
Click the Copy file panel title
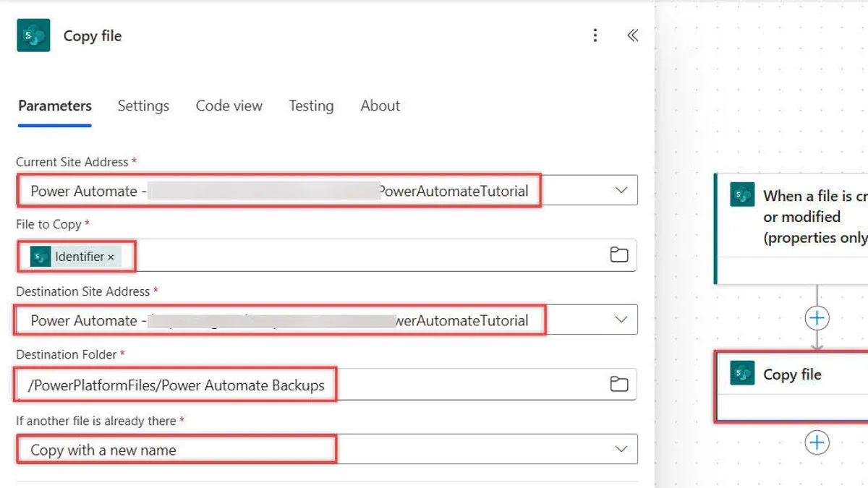click(93, 35)
